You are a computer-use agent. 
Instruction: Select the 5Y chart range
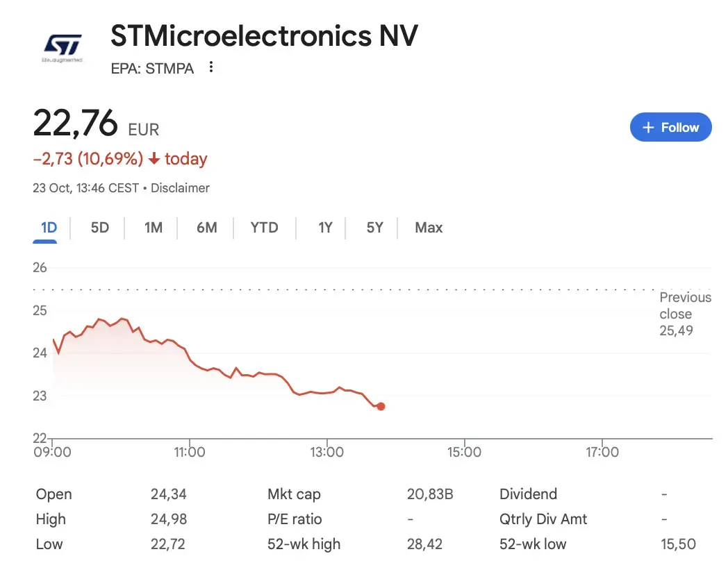point(373,227)
